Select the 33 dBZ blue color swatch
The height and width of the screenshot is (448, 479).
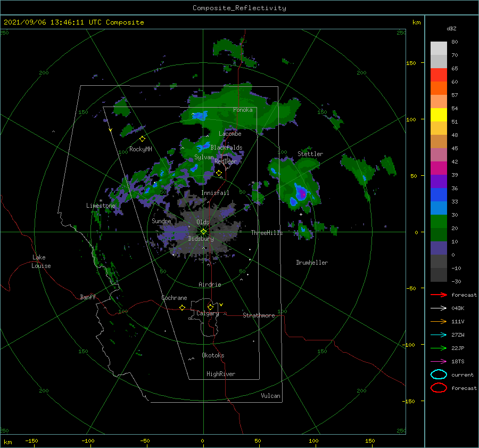439,194
